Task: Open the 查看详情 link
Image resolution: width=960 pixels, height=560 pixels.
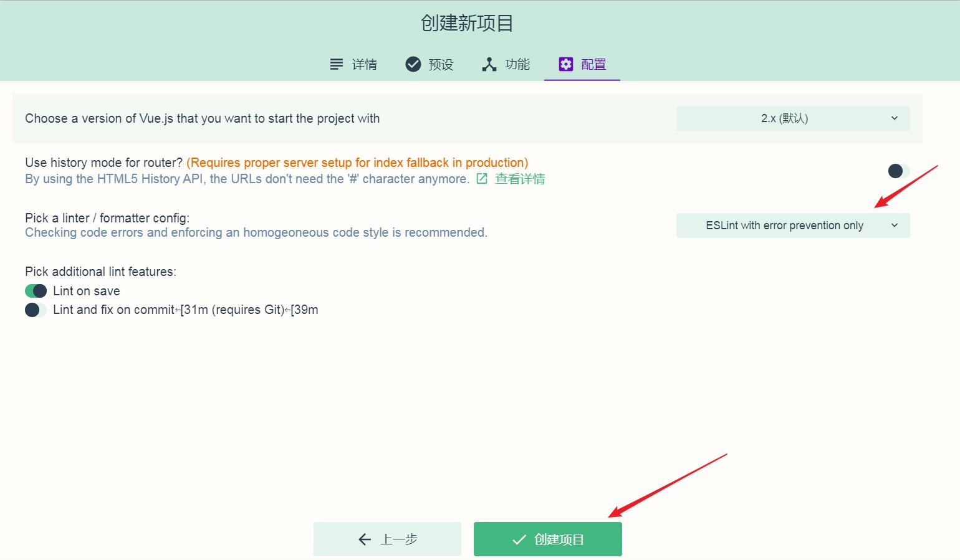Action: (x=520, y=179)
